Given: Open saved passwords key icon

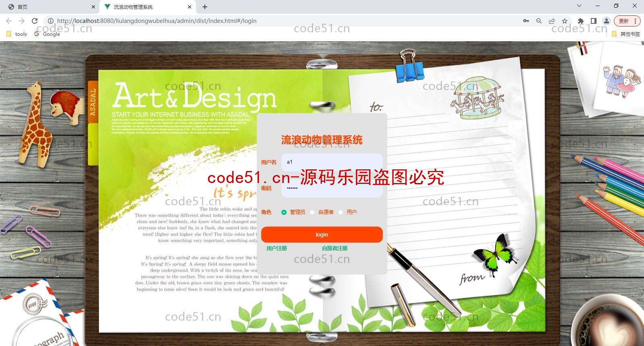Looking at the screenshot, I should [x=526, y=21].
